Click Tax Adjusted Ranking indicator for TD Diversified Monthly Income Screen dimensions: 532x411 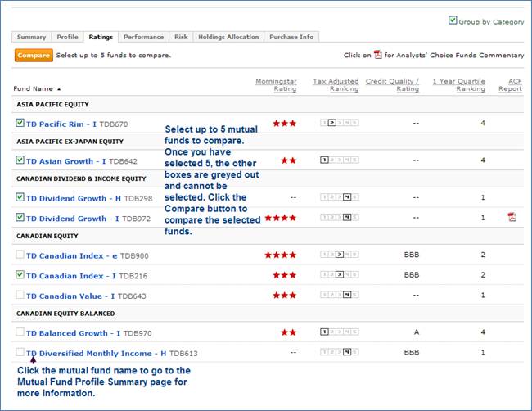tap(340, 352)
